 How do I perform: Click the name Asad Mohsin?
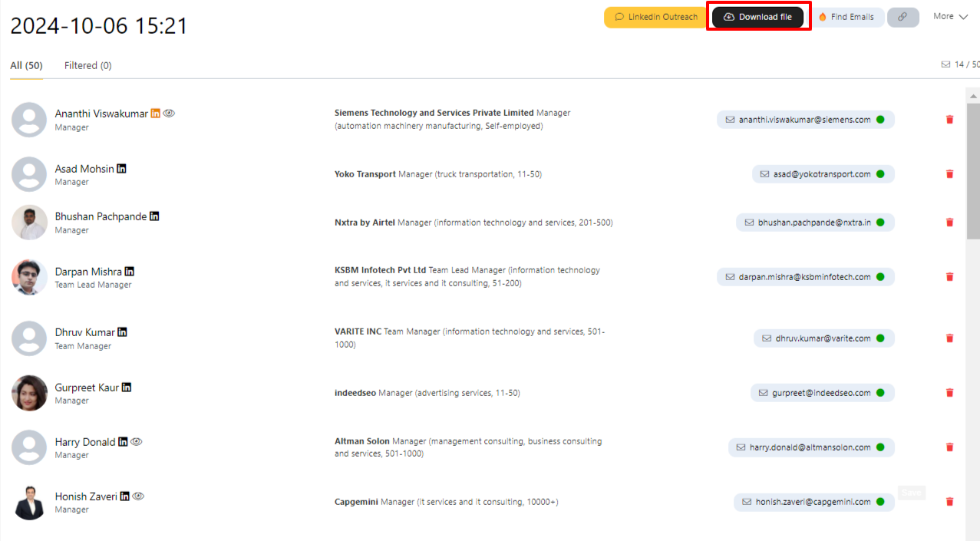pos(84,169)
